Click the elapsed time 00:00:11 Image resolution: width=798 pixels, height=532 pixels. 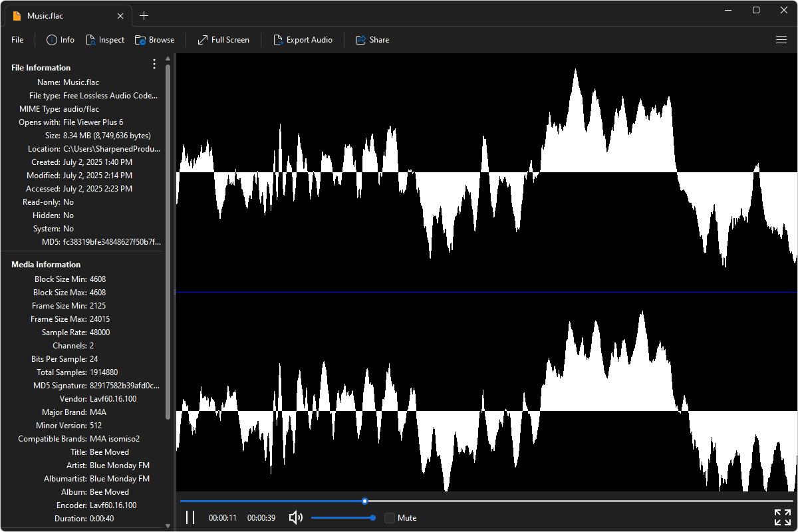click(223, 517)
